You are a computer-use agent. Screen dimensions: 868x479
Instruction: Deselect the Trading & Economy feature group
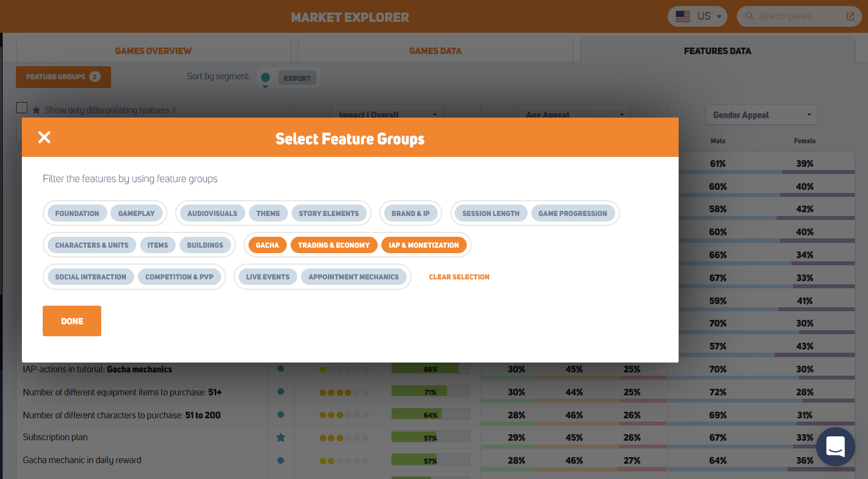tap(334, 245)
